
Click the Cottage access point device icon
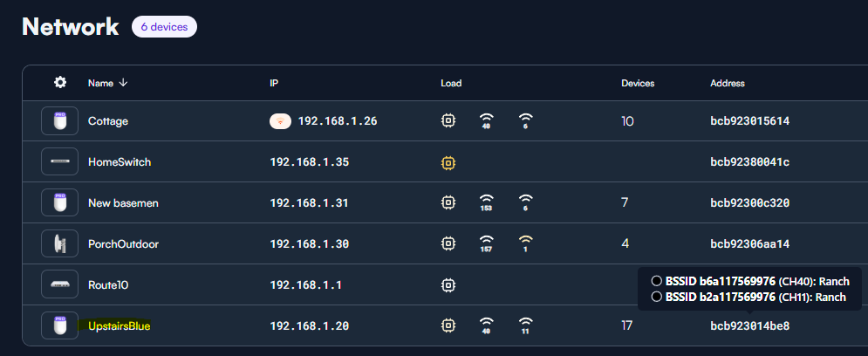click(60, 121)
